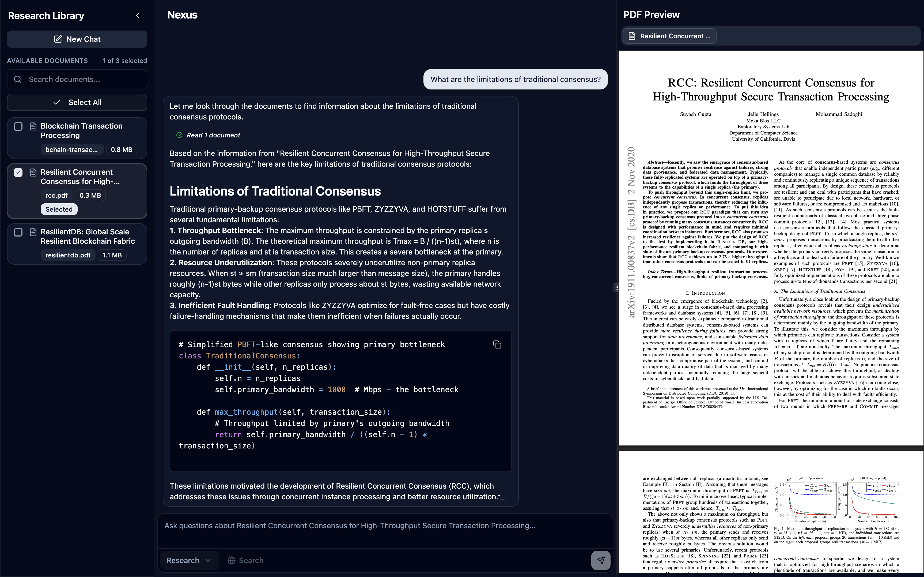Uncheck Resilient Concurrent Consensus document checkbox
Viewport: 924px width, 577px height.
[x=18, y=173]
